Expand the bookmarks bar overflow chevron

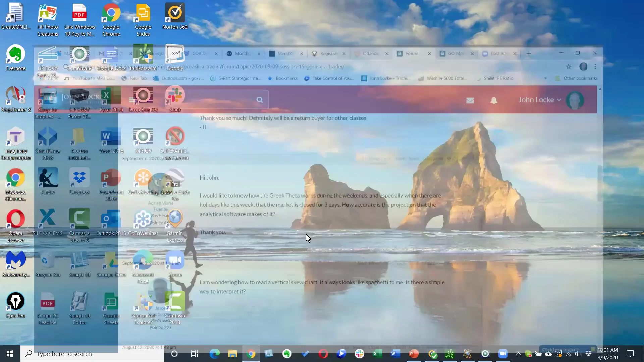pyautogui.click(x=545, y=78)
